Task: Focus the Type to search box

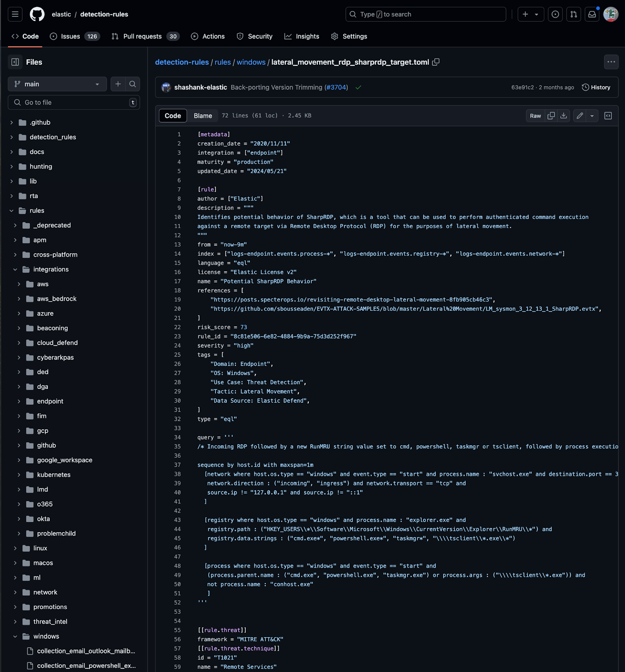Action: 425,14
